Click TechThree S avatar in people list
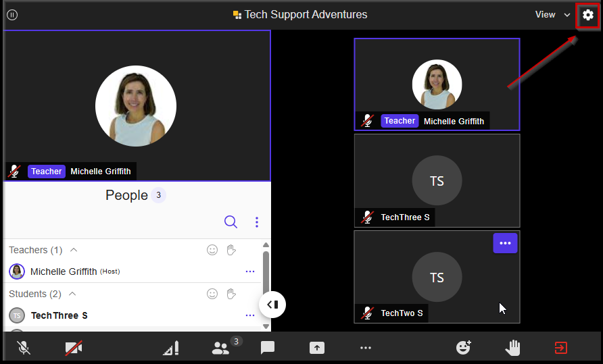This screenshot has width=603, height=364. click(17, 315)
